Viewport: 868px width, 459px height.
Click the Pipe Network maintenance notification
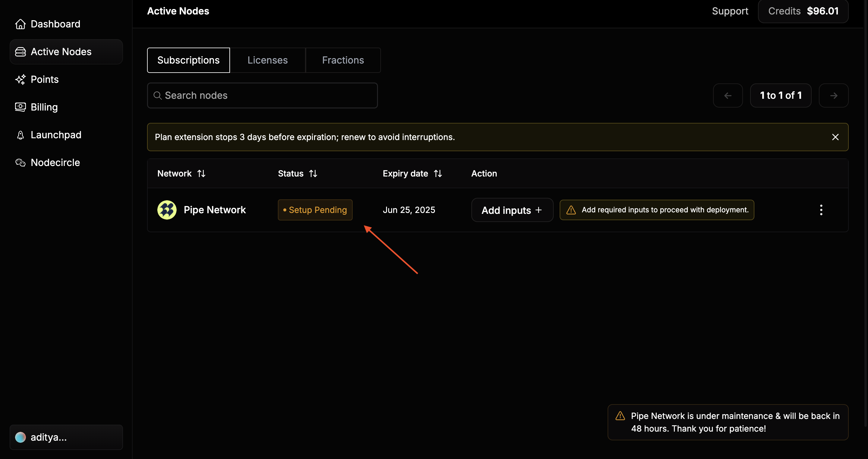[728, 422]
